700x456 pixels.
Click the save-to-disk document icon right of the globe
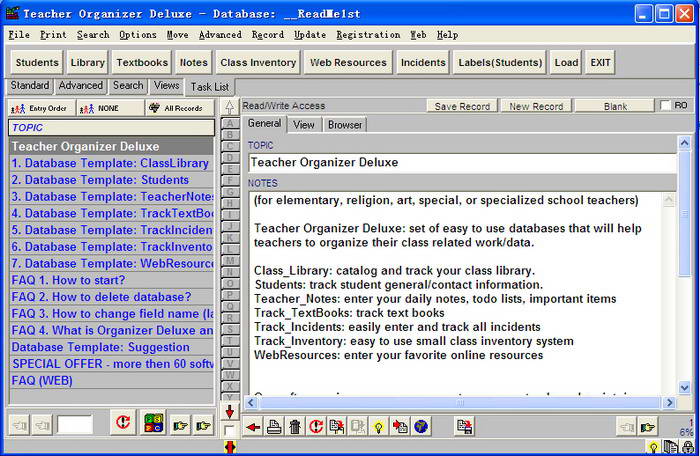465,427
